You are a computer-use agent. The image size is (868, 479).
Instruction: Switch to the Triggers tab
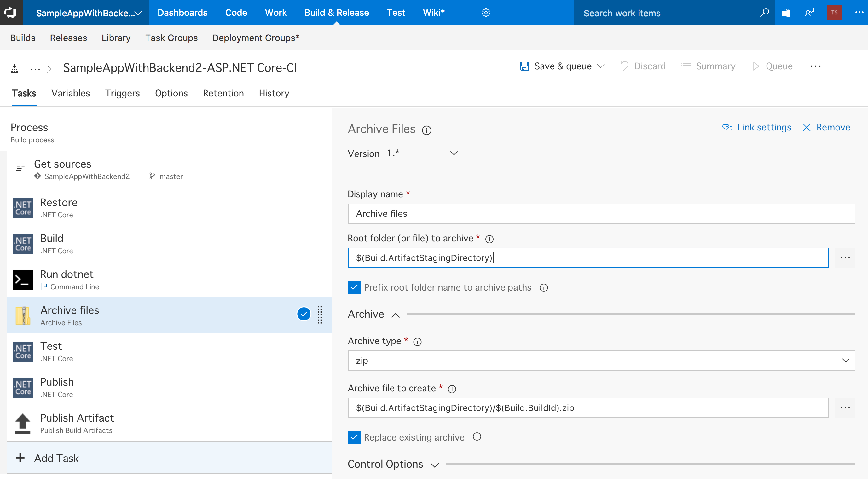point(122,93)
